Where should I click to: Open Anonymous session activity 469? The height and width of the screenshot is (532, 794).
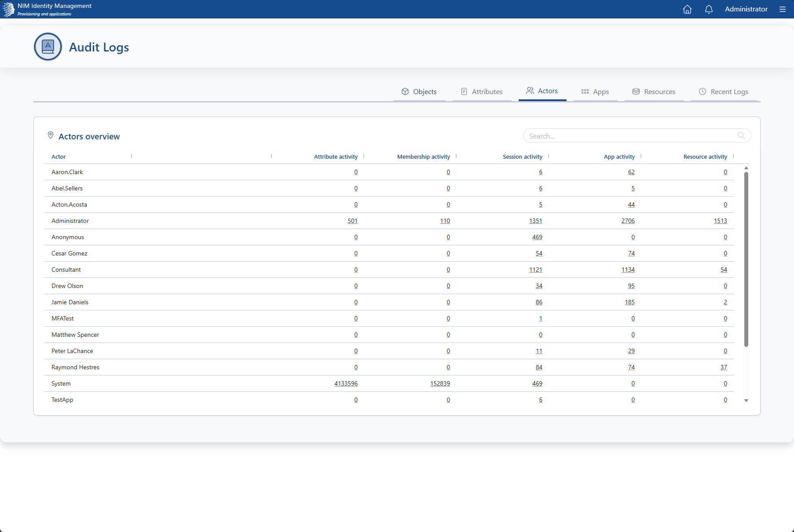537,237
